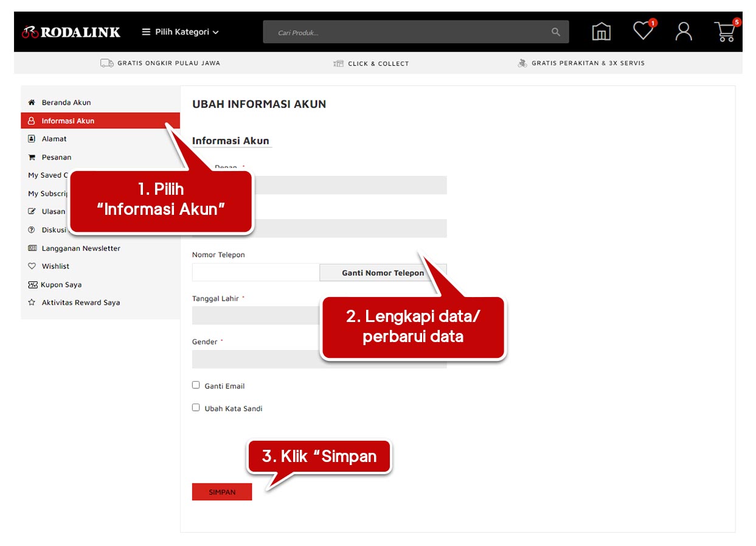This screenshot has height=546, width=756.
Task: Enable the Ganti Email checkbox
Action: click(196, 385)
